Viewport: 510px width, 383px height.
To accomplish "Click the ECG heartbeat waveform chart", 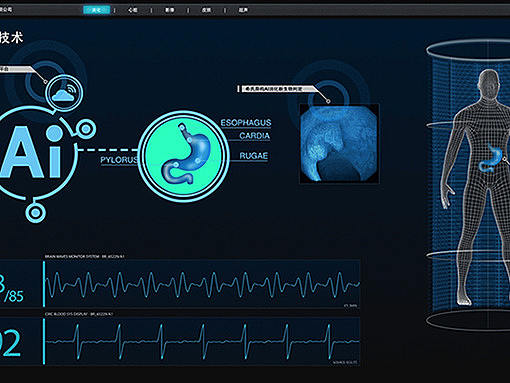I will pyautogui.click(x=202, y=341).
